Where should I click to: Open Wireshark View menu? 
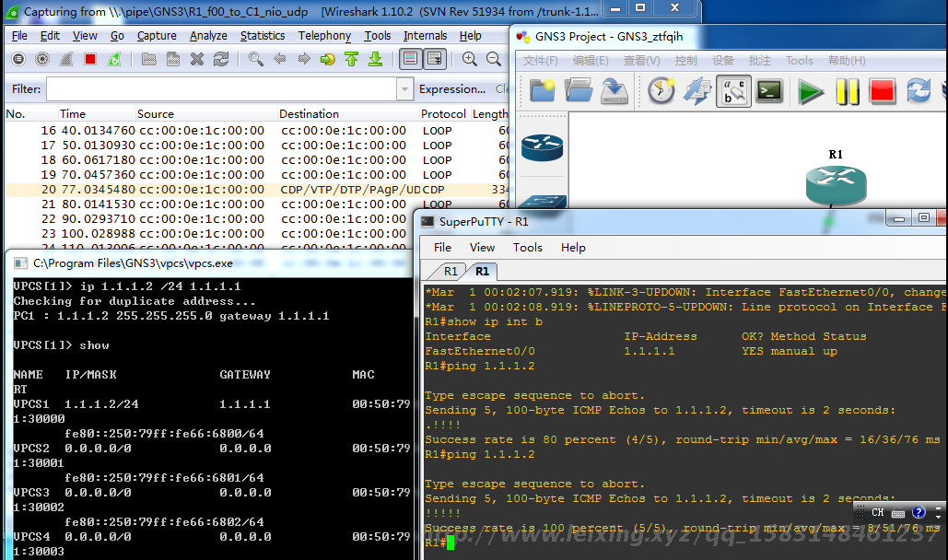click(x=85, y=36)
